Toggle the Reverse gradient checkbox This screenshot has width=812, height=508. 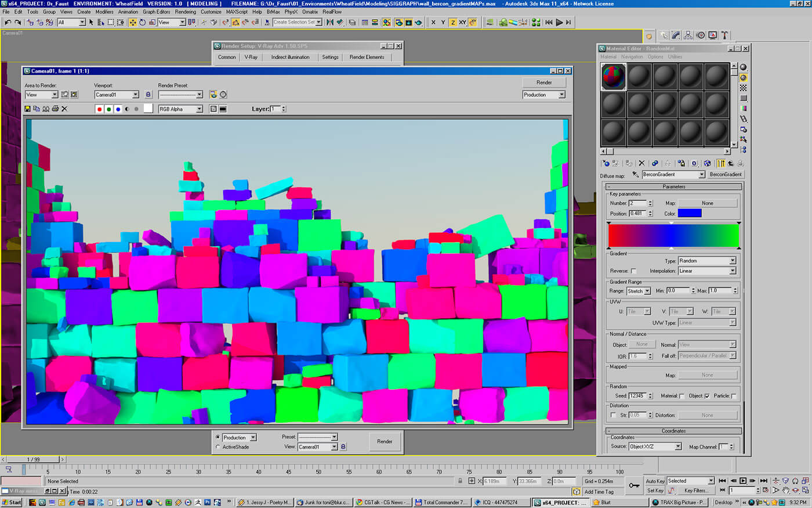click(634, 271)
